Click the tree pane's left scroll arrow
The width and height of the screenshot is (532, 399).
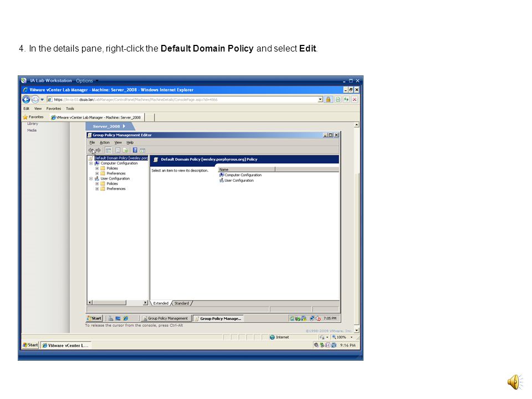tap(90, 303)
